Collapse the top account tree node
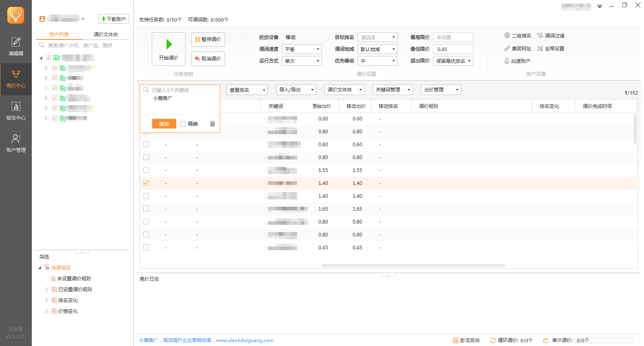This screenshot has width=644, height=346. 41,58
